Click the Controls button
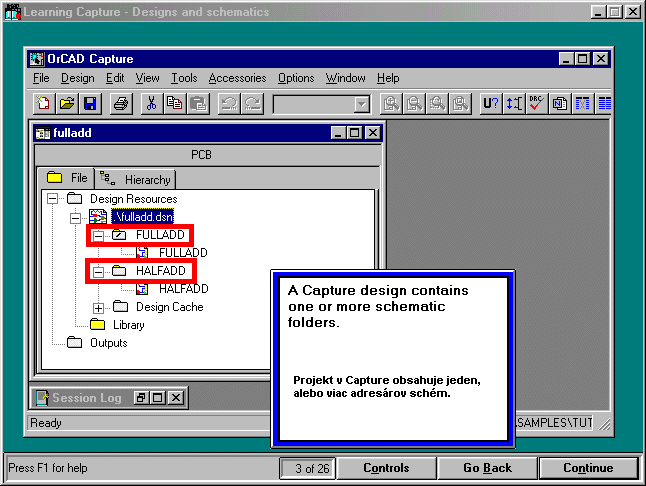This screenshot has height=486, width=646. pyautogui.click(x=385, y=468)
